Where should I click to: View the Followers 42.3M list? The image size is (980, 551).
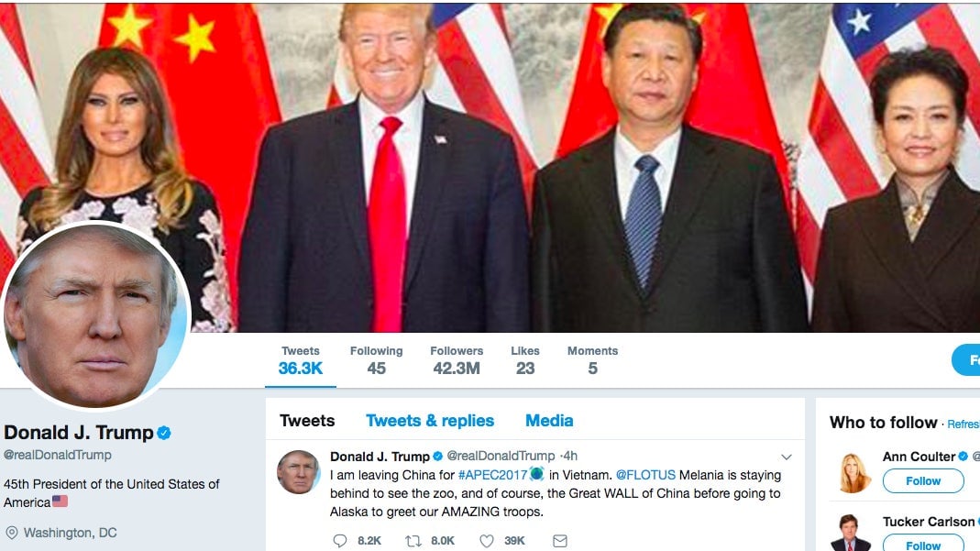tap(457, 359)
